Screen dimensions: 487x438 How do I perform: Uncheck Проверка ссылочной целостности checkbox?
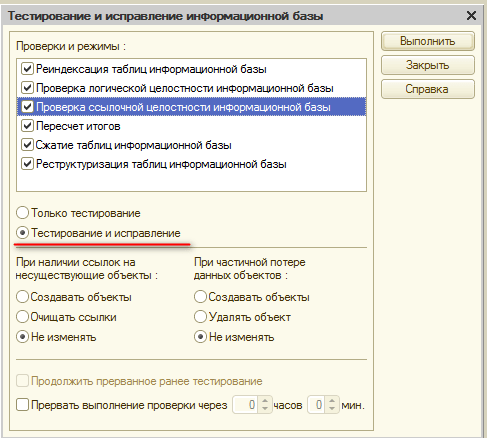pyautogui.click(x=27, y=107)
